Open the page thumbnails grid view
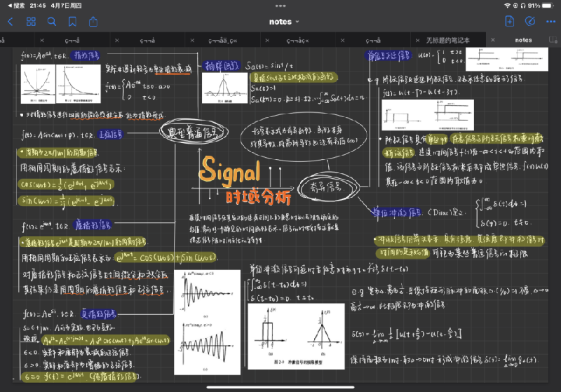561x392 pixels. pyautogui.click(x=31, y=22)
